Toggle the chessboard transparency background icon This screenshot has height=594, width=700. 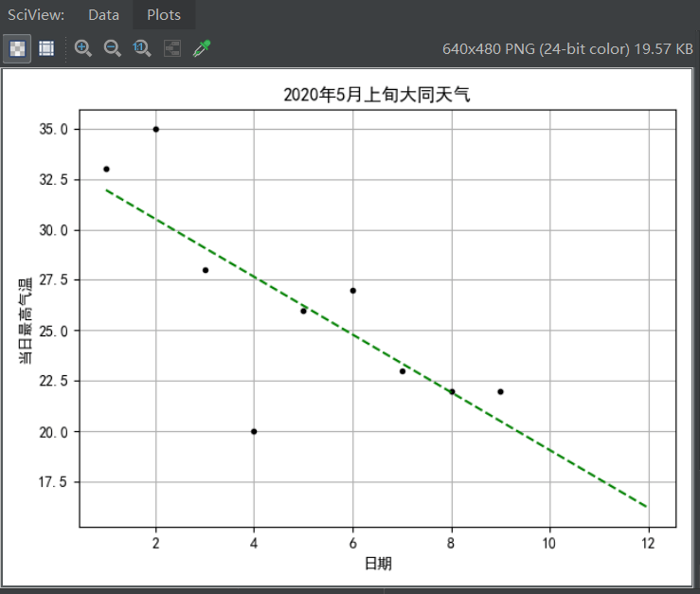(x=17, y=48)
